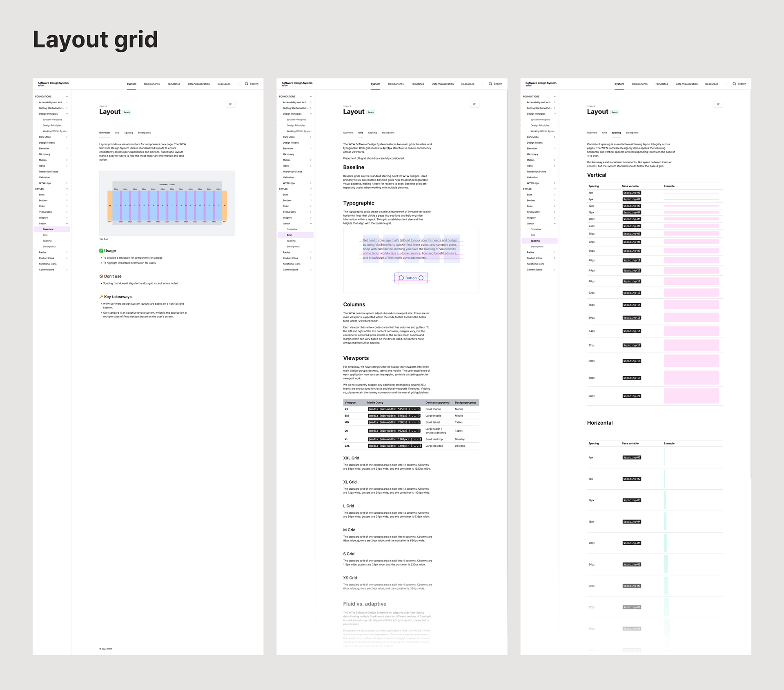Open the table-of-contents icon on the Spacing page
784x690 pixels.
click(x=718, y=104)
